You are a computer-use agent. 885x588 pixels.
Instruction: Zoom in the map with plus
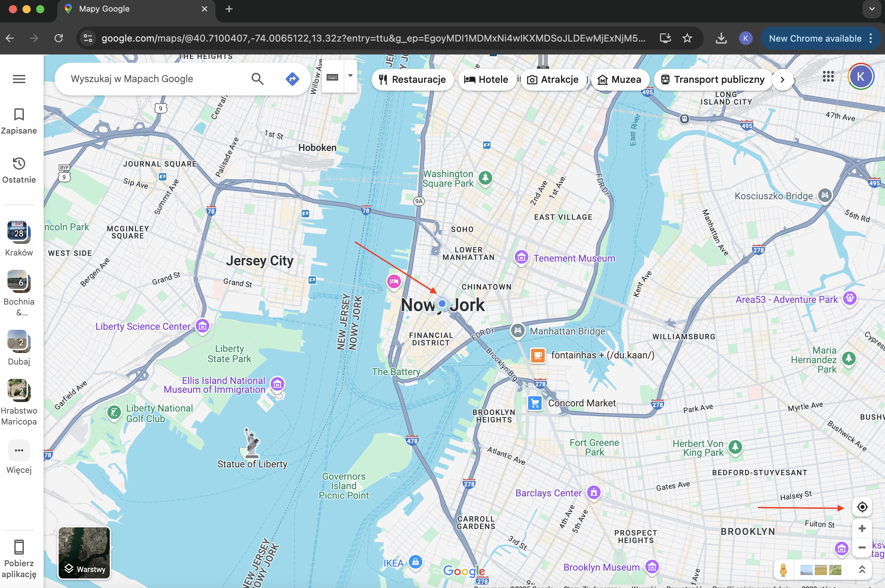pos(862,529)
